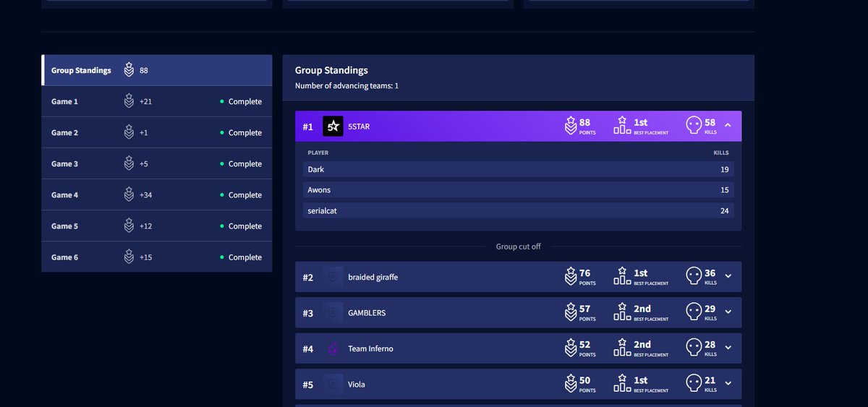Open Game 4 results

tap(157, 194)
